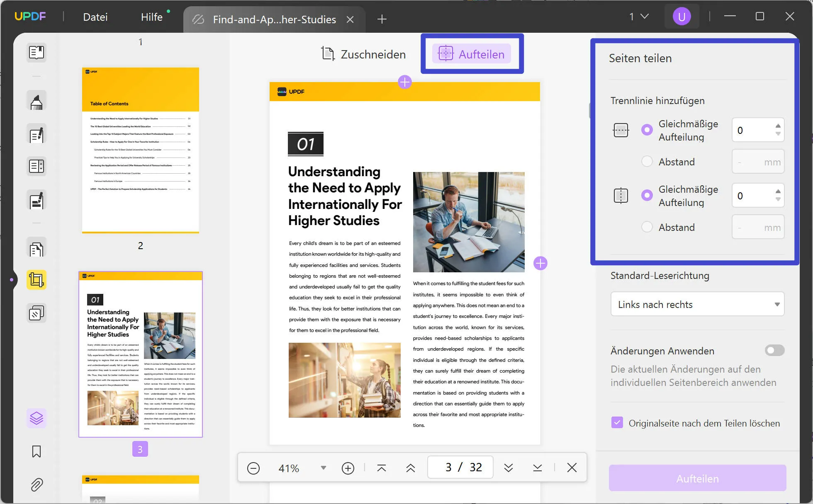The width and height of the screenshot is (813, 504).
Task: Decrease the horizontal split count
Action: (x=778, y=134)
